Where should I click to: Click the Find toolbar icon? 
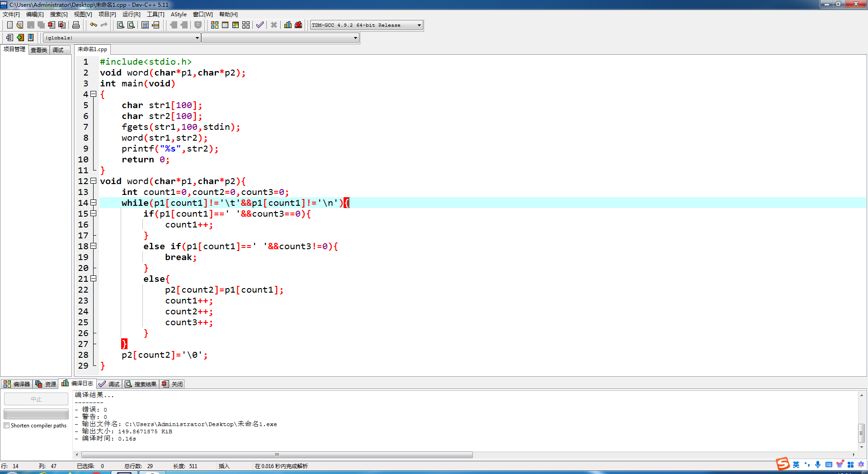click(121, 25)
